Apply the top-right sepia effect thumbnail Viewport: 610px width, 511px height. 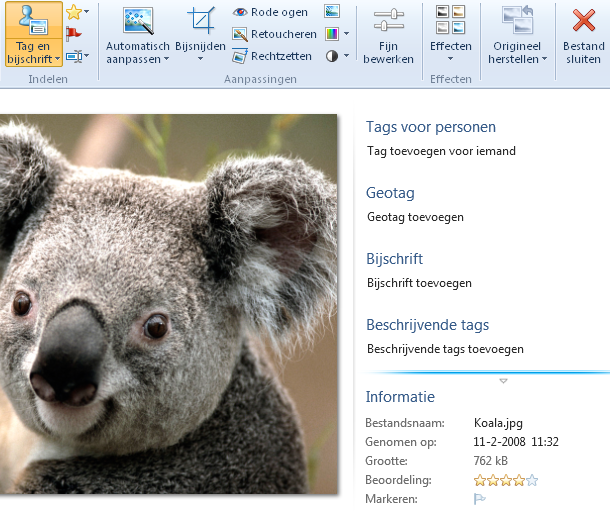coord(459,12)
